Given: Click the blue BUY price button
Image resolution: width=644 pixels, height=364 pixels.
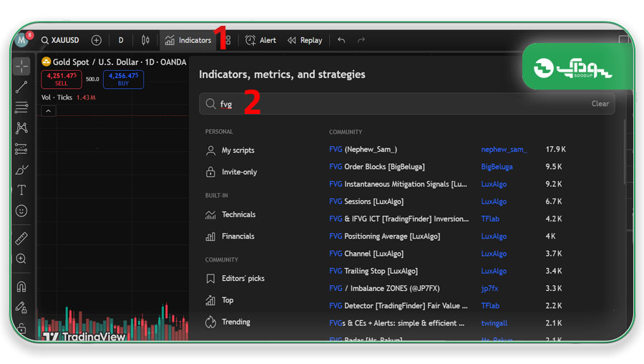Looking at the screenshot, I should (123, 80).
